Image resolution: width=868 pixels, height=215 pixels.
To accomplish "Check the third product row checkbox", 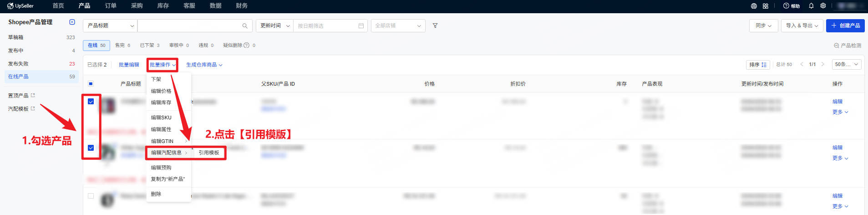I will (91, 196).
